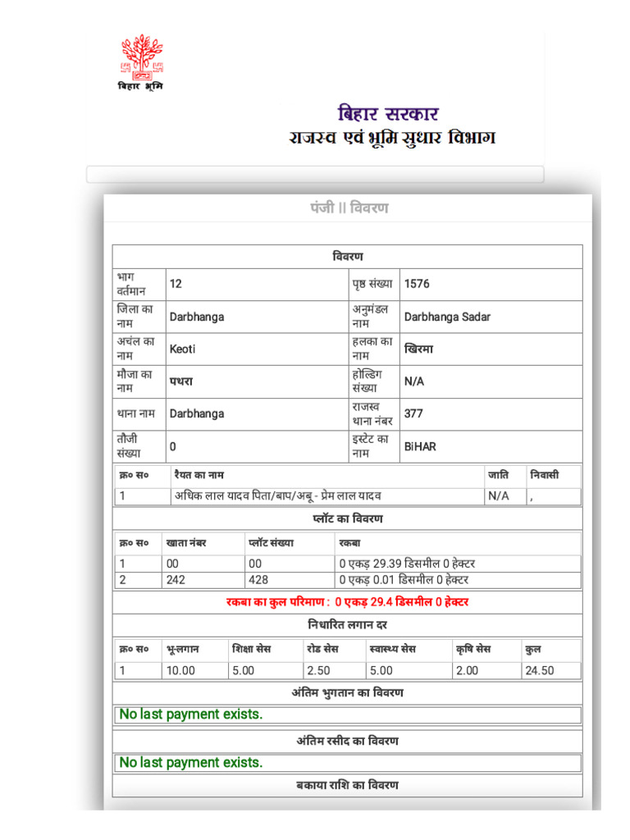Click the empty bar below the header
630x840 pixels.
(315, 174)
